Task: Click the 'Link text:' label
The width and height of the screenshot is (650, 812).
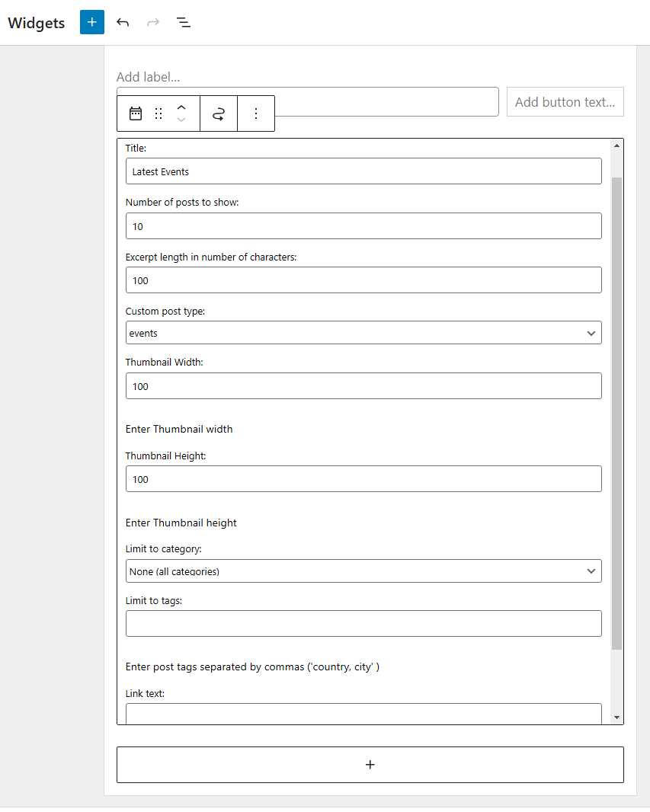Action: click(145, 693)
